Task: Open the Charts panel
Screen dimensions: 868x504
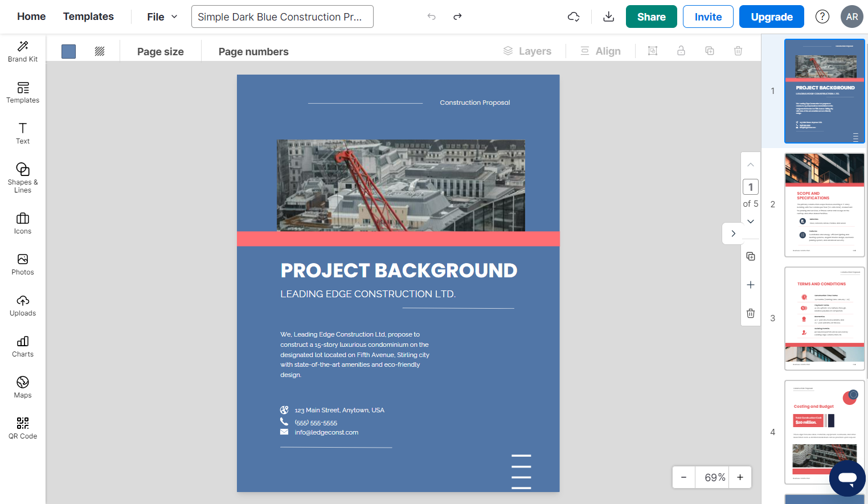Action: [x=22, y=346]
